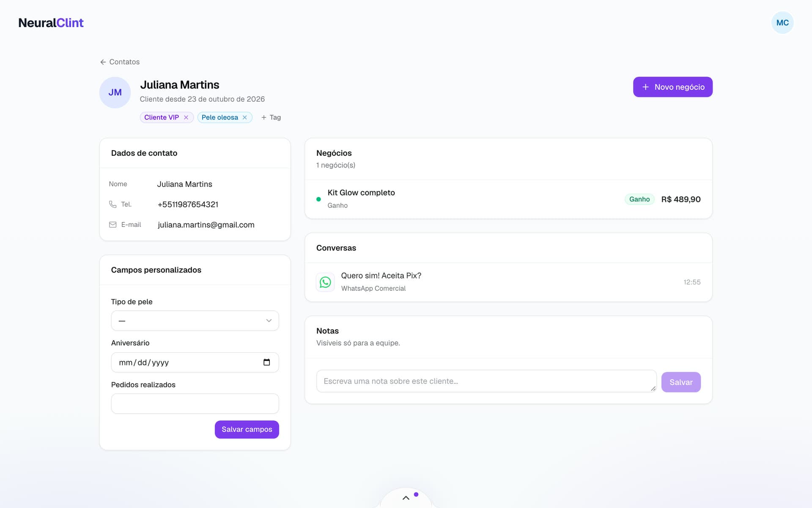Select the phone number +5511987654321
The height and width of the screenshot is (508, 812).
point(188,204)
